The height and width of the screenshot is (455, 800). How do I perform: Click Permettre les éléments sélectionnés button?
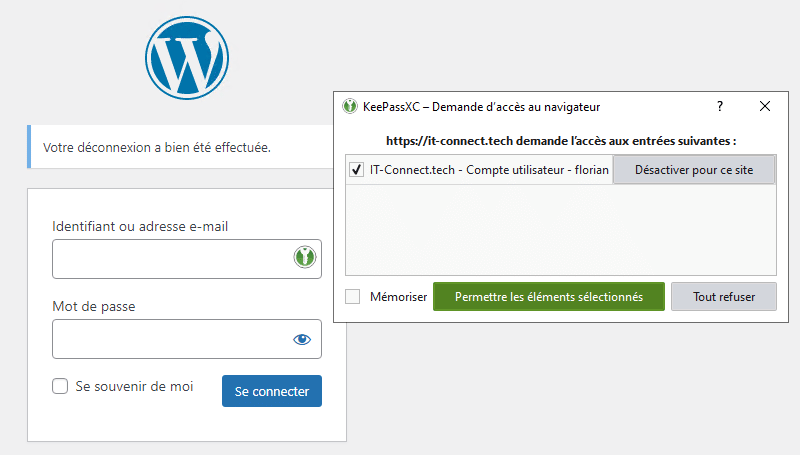coord(549,296)
